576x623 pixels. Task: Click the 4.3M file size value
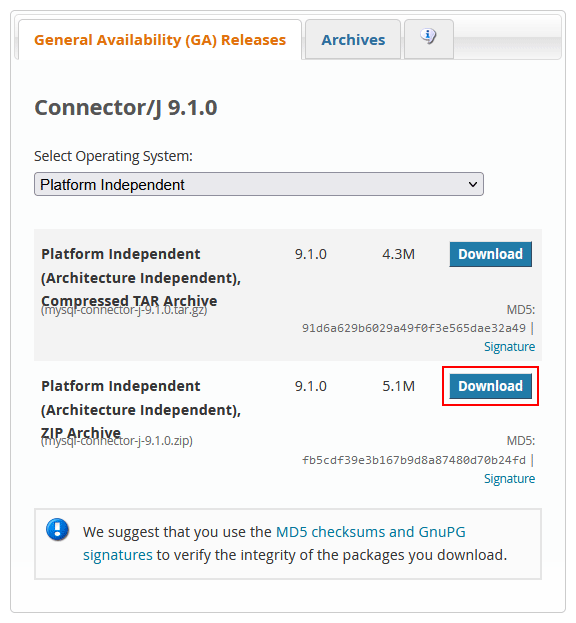[x=398, y=254]
